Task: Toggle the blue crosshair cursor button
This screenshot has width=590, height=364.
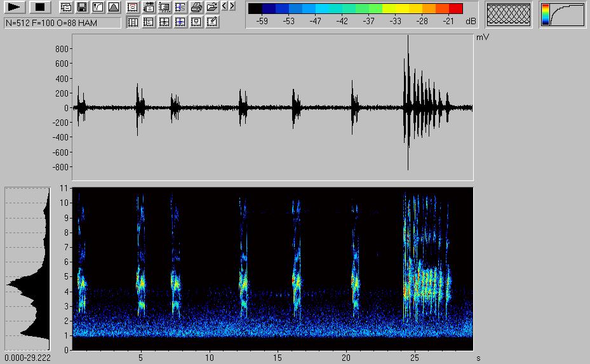Action: pyautogui.click(x=180, y=22)
